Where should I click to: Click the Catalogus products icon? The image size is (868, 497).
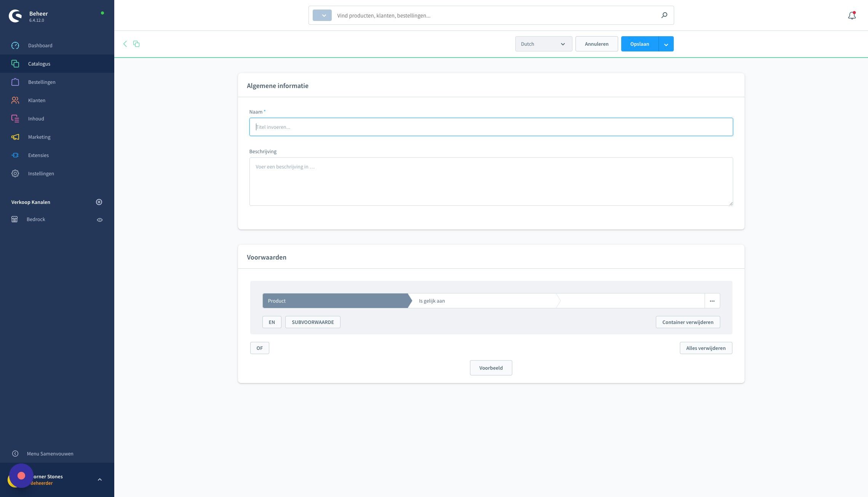coord(15,64)
